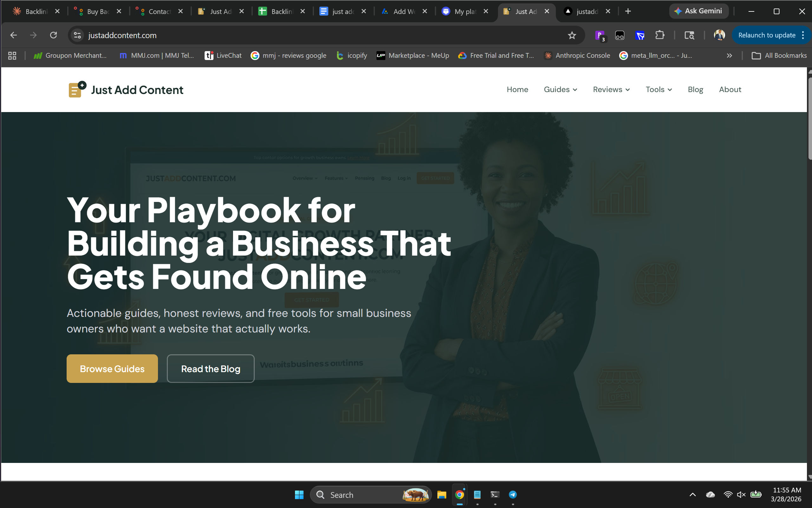View site information icon in address bar
Image resolution: width=812 pixels, height=508 pixels.
click(x=77, y=35)
